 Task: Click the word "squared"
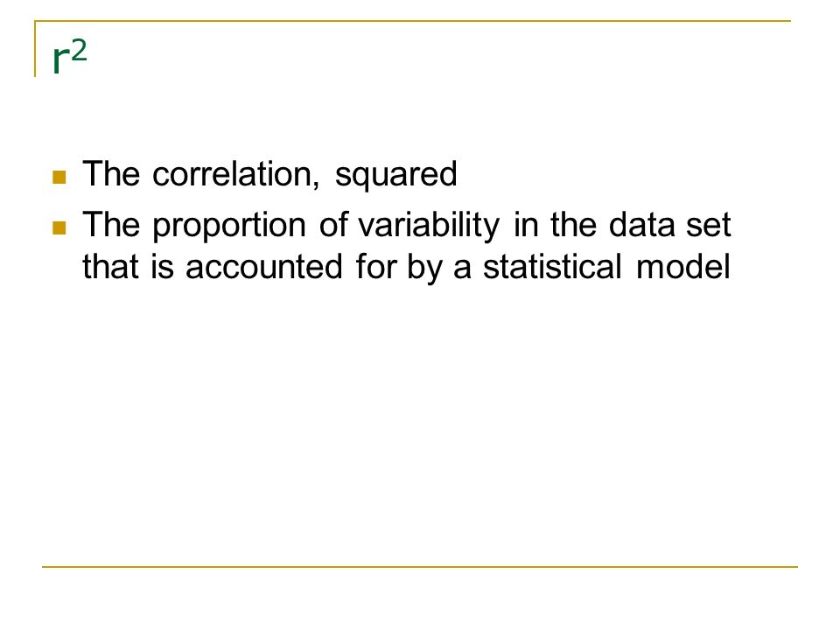[395, 176]
